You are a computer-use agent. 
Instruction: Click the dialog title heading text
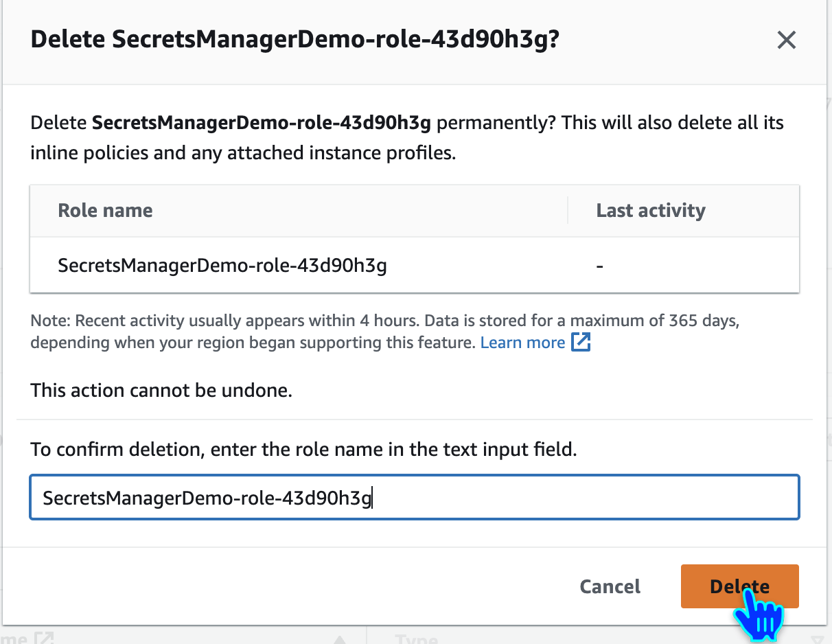tap(294, 41)
